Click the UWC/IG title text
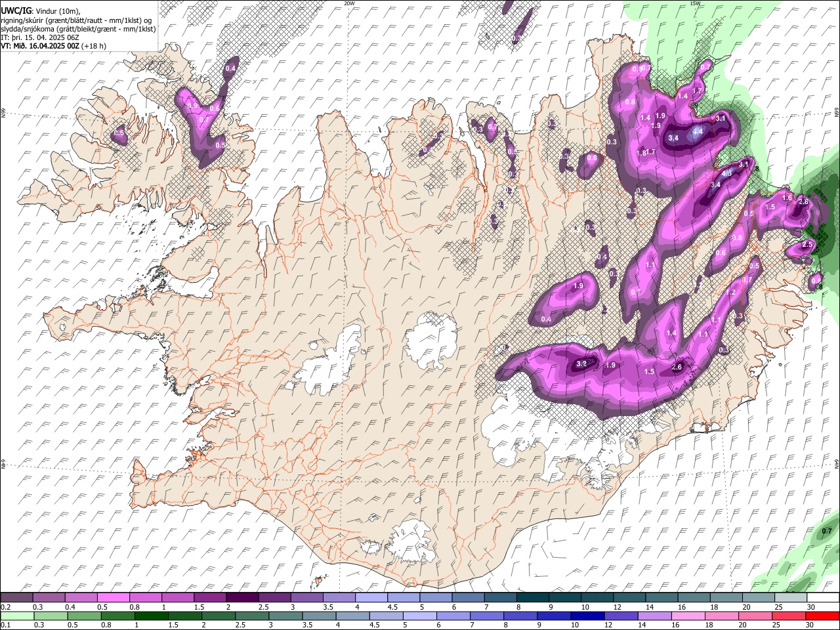Viewport: 840px width, 630px height. 15,10
